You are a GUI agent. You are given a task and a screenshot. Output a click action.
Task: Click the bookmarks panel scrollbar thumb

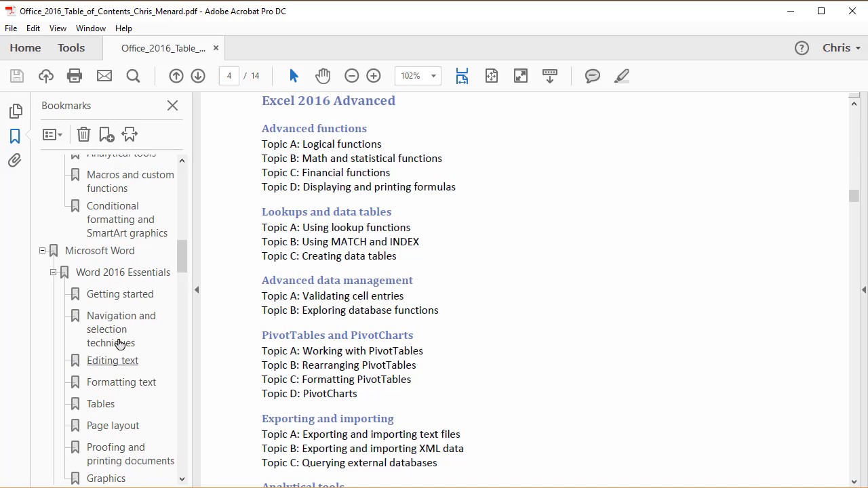pos(182,256)
